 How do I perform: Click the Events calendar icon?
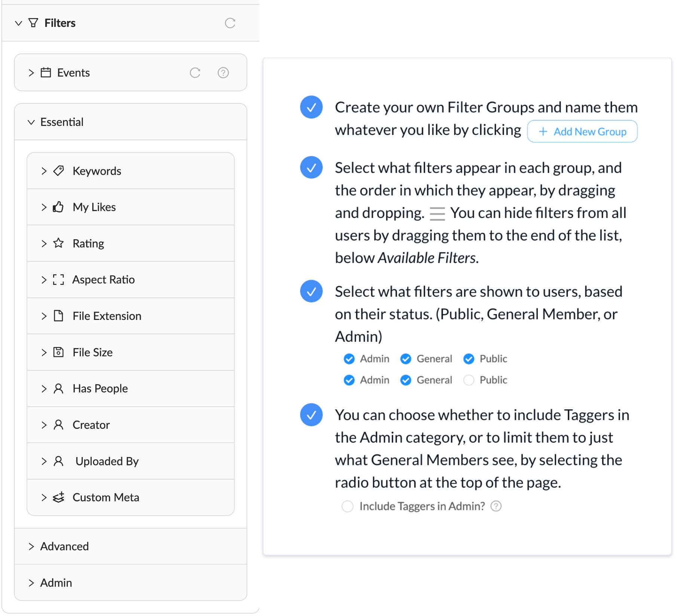[46, 73]
